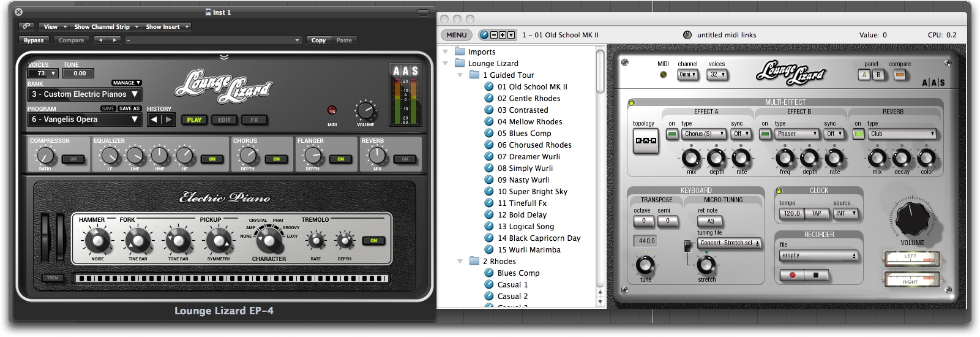The width and height of the screenshot is (980, 337).
Task: Click the link chain icon in Inst 1
Action: pos(26,26)
